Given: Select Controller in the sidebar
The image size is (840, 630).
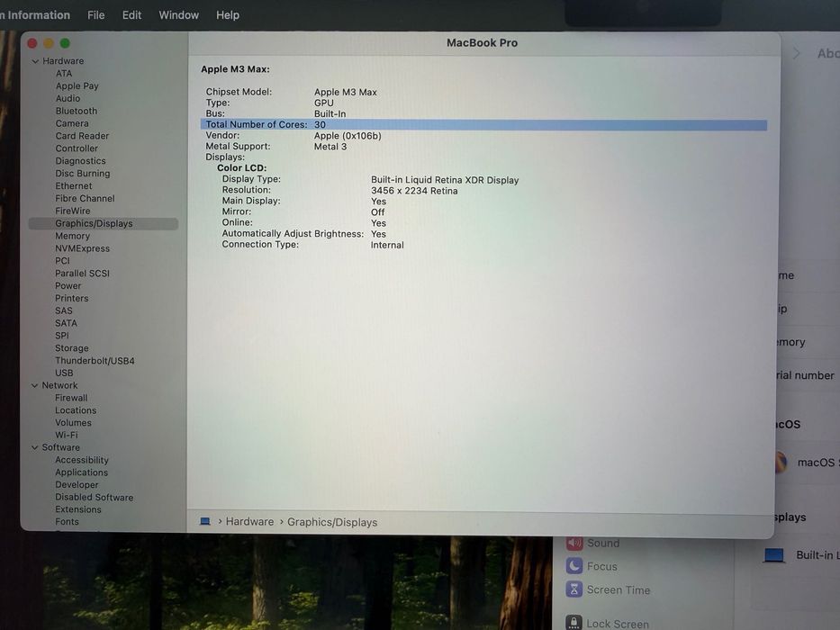Looking at the screenshot, I should pyautogui.click(x=77, y=148).
